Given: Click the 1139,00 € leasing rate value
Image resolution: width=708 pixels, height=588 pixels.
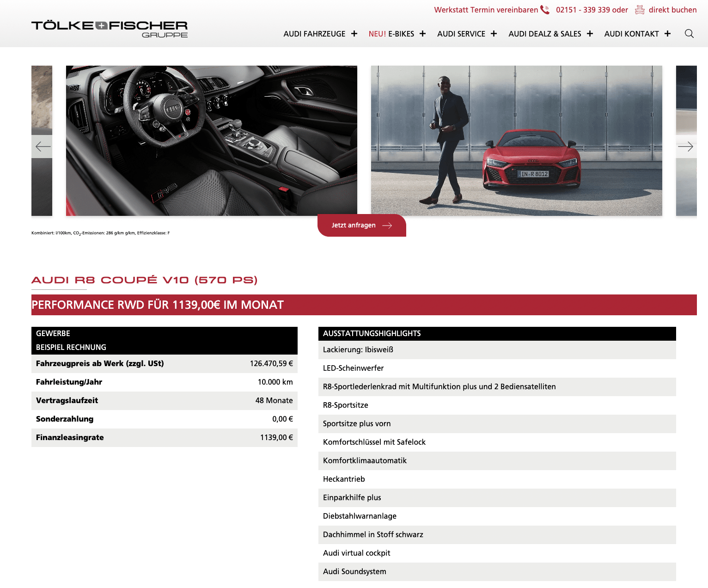Looking at the screenshot, I should [x=276, y=437].
